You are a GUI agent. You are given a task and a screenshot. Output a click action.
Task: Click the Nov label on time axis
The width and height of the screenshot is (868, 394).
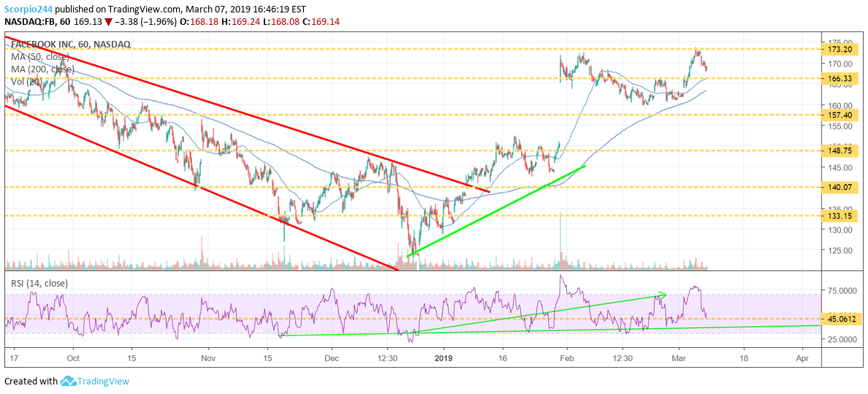pyautogui.click(x=208, y=358)
